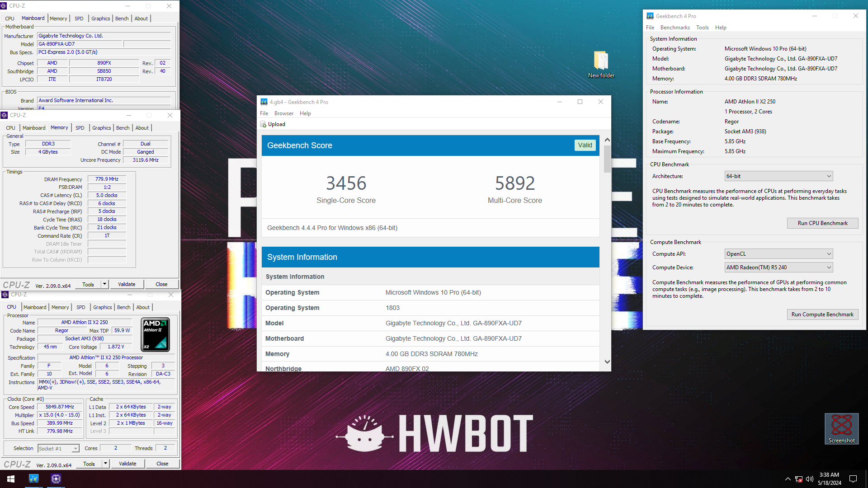Open File menu in 4.gb4 window

pyautogui.click(x=264, y=113)
